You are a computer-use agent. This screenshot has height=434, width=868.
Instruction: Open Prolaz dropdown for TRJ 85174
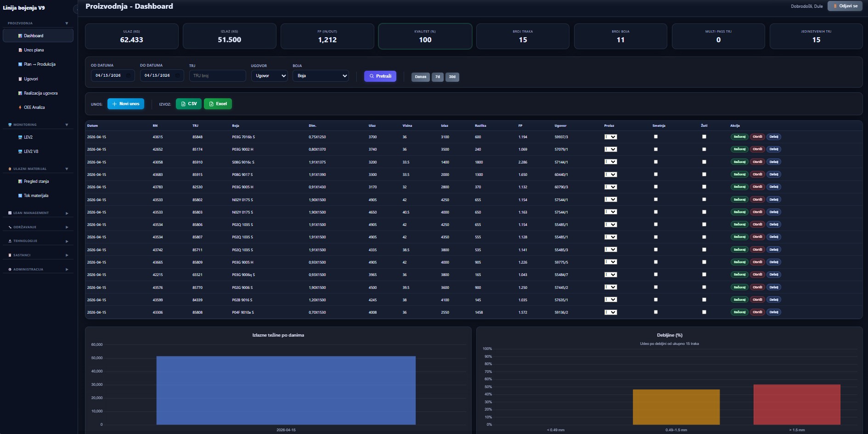pyautogui.click(x=610, y=149)
